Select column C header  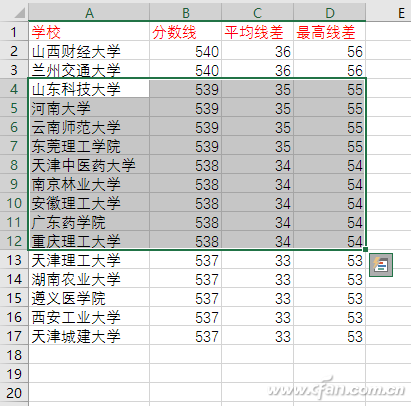[x=257, y=13]
